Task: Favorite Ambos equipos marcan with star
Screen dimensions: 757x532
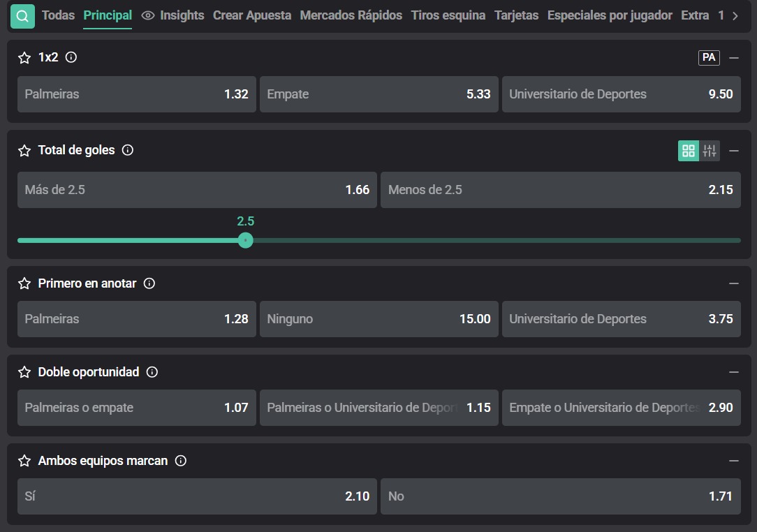Action: (24, 461)
